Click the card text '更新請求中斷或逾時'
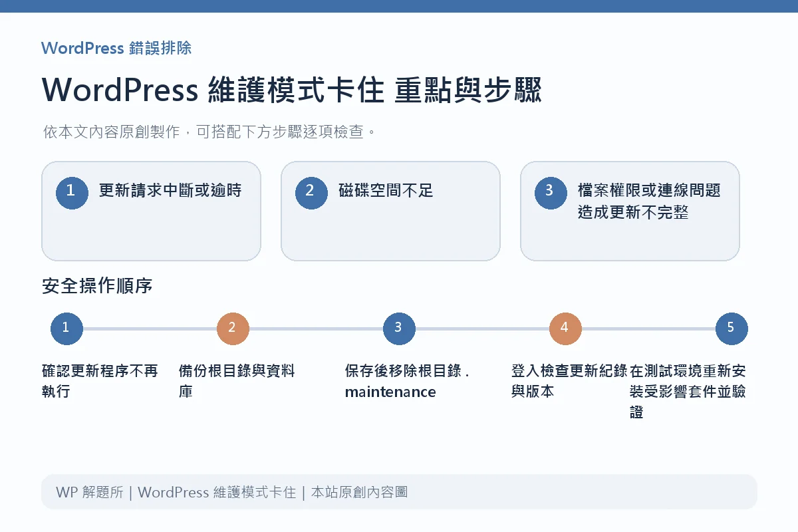The image size is (798, 532). click(170, 191)
